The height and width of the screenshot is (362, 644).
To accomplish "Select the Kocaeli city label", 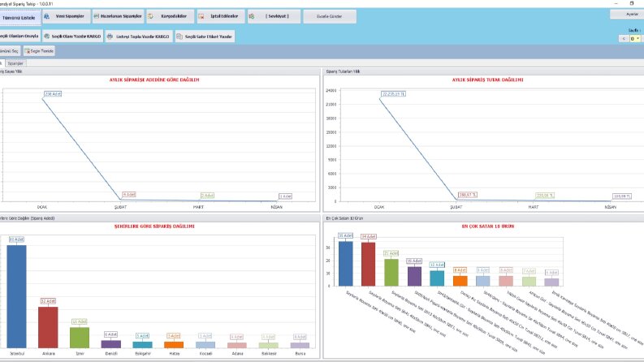I will point(205,353).
